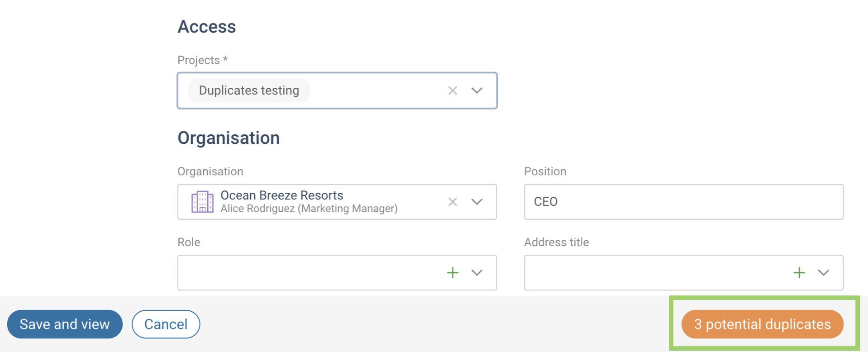Expand the Projects dropdown list
Viewport: 868px width, 352px height.
tap(477, 90)
